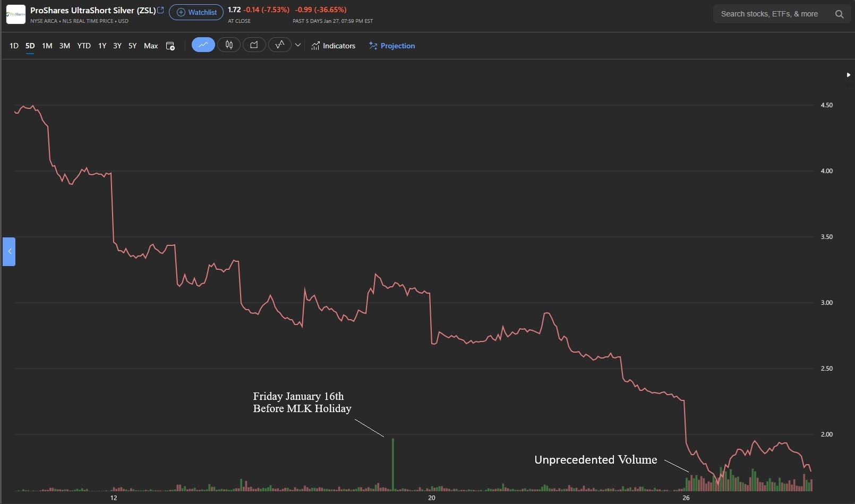The image size is (855, 504).
Task: Select the area chart type icon
Action: 254,45
